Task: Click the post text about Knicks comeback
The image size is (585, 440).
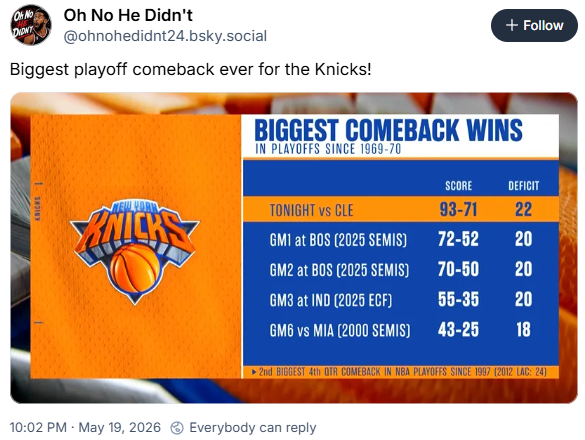Action: (191, 69)
